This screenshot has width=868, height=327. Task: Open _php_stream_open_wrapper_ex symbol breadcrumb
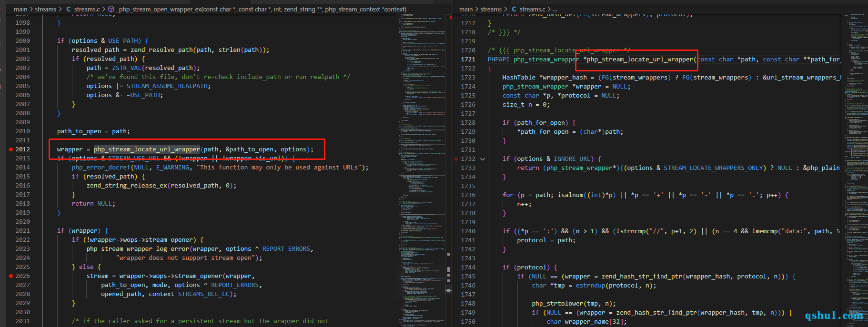[262, 9]
